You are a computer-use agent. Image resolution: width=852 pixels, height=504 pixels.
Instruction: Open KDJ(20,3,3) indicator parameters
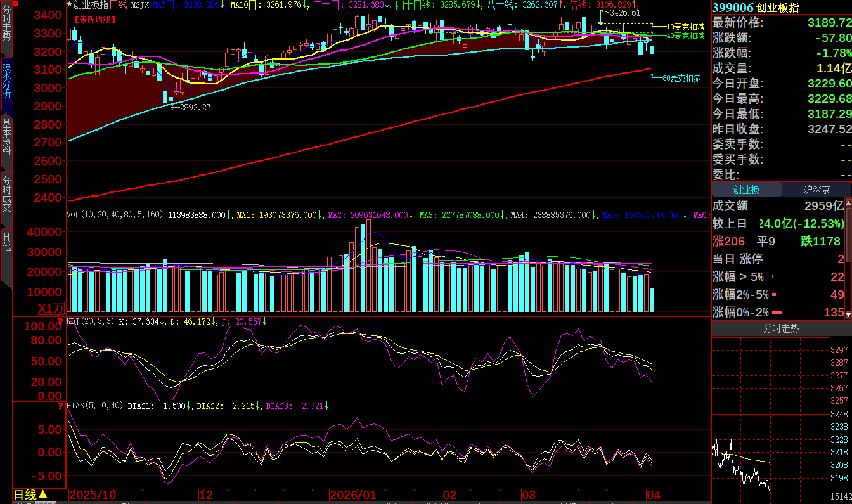tap(91, 322)
